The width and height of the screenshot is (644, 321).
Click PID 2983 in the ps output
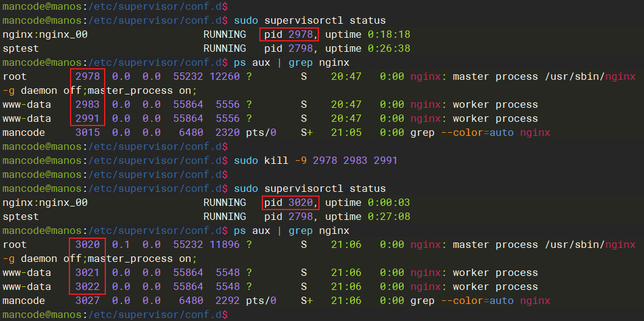(88, 105)
